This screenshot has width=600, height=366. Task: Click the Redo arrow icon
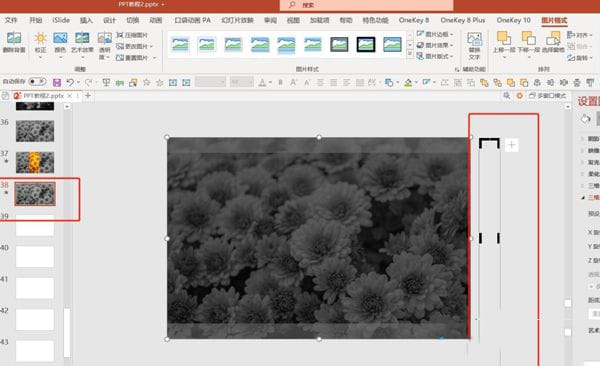(x=88, y=82)
